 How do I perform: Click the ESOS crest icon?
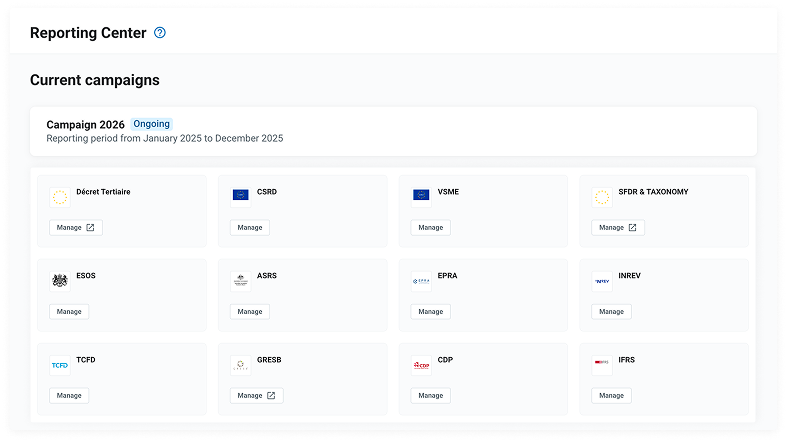pos(60,281)
